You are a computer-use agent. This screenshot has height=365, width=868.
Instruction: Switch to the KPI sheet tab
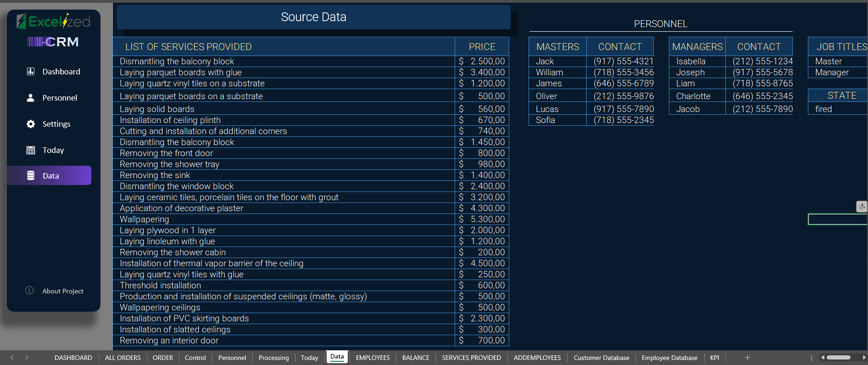(x=715, y=358)
